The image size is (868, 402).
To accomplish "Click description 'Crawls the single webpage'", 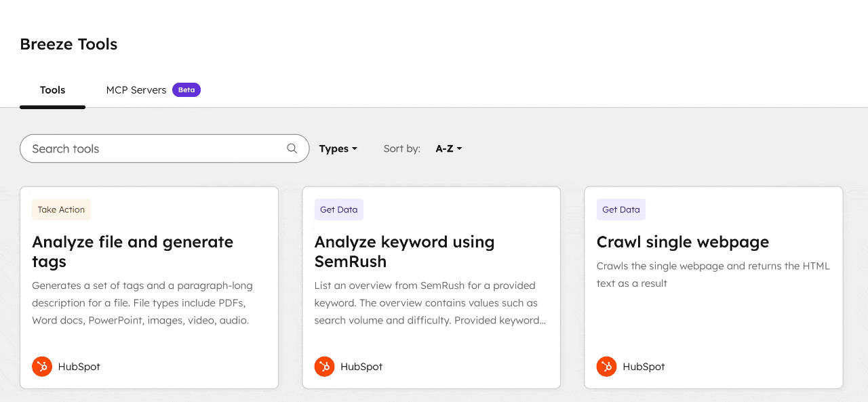I will click(x=713, y=275).
